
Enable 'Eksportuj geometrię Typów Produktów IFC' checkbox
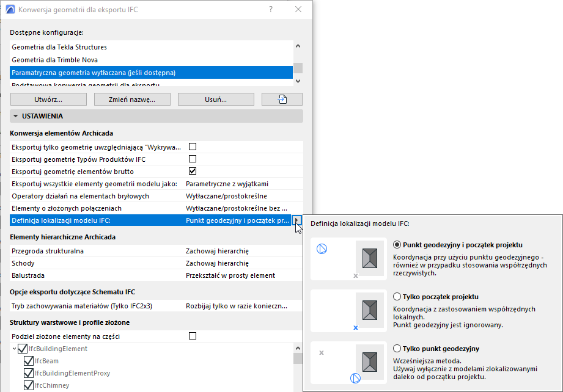coord(193,159)
